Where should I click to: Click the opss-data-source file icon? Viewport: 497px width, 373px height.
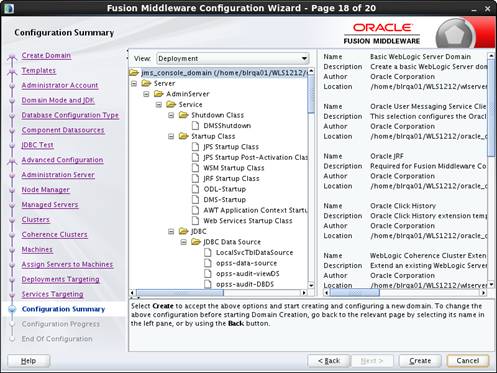(208, 263)
